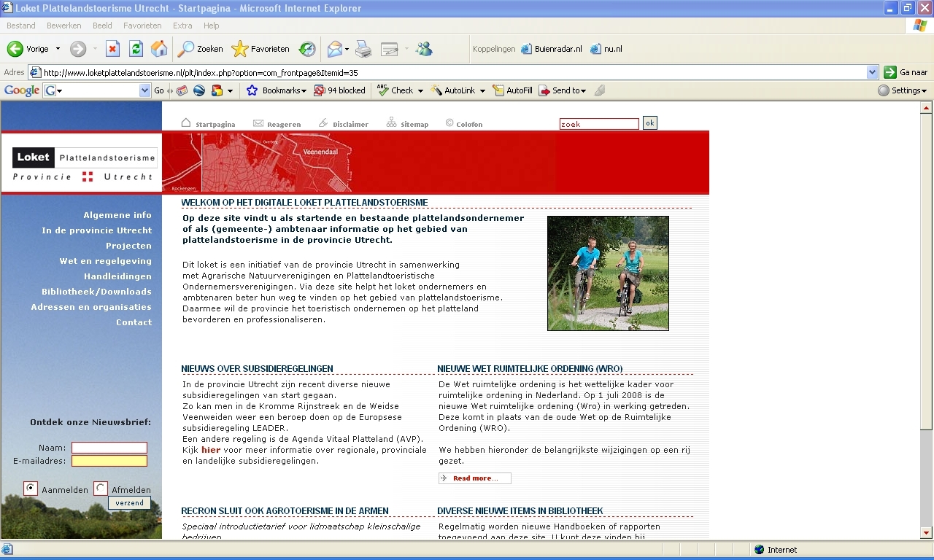Click the Startpagina house link
Viewport: 934px width, 560px height.
(208, 123)
